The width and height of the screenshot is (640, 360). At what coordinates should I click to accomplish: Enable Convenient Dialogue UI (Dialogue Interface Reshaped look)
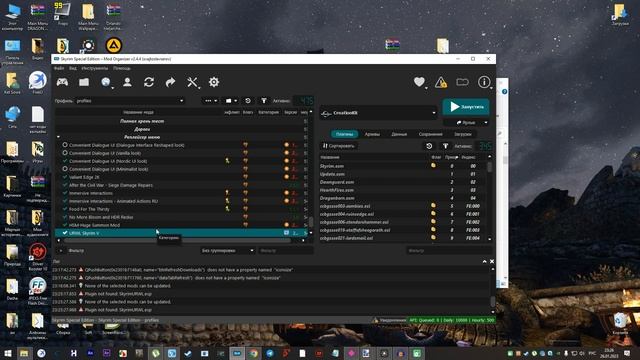pos(65,145)
